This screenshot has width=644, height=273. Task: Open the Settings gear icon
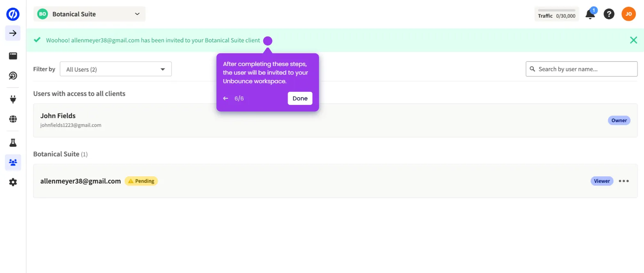click(x=13, y=182)
